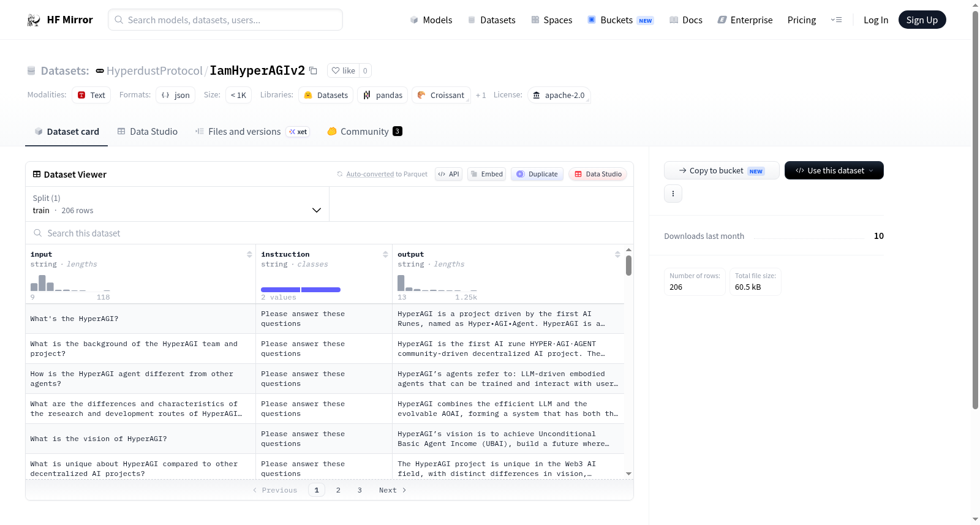Click the sort icon on output column
The width and height of the screenshot is (980, 525).
617,254
